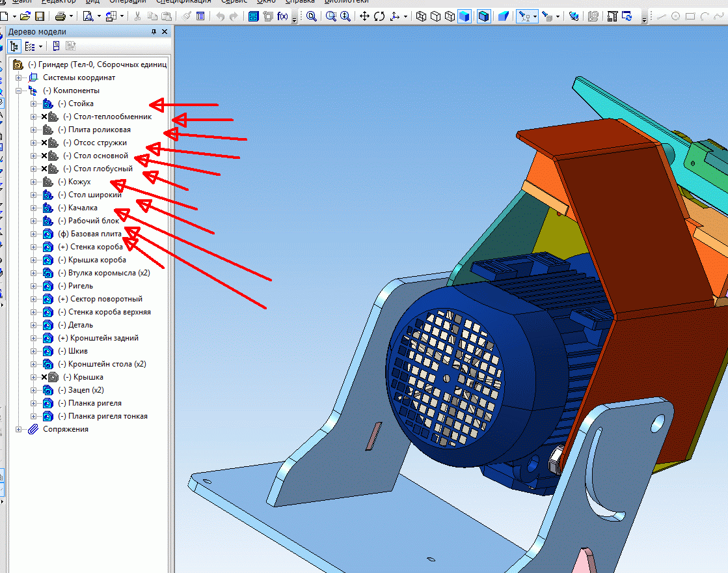Open view orientation dropdown arrow
The height and width of the screenshot is (573, 728).
(405, 16)
